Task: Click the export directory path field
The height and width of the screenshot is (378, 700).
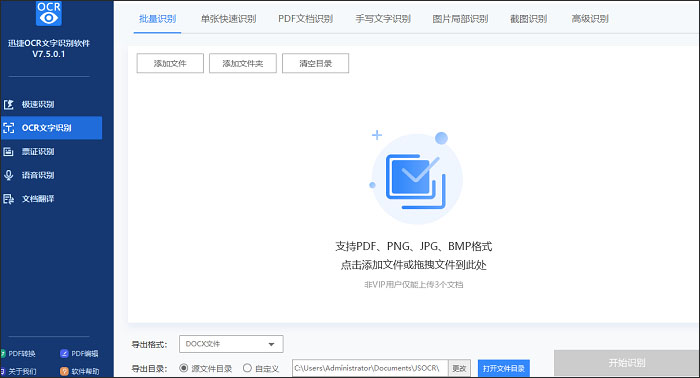Action: pos(370,369)
